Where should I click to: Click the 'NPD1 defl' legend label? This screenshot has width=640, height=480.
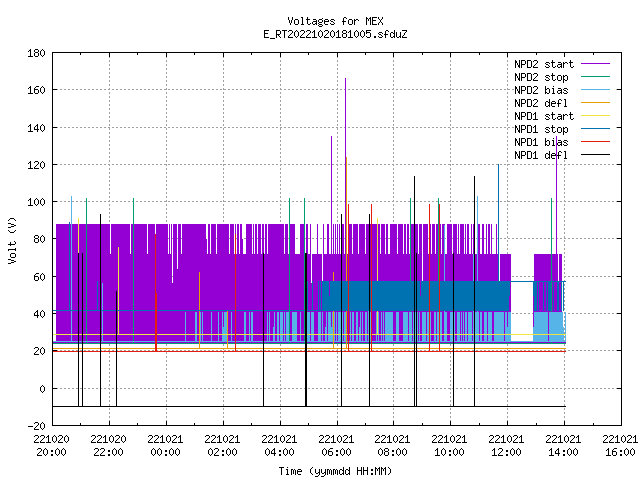pyautogui.click(x=541, y=156)
